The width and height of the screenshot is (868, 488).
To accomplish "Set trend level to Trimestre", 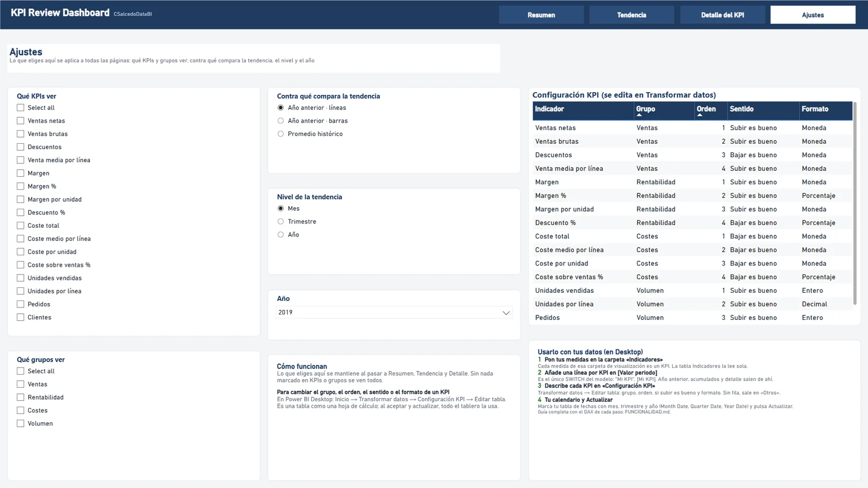I will (x=280, y=222).
